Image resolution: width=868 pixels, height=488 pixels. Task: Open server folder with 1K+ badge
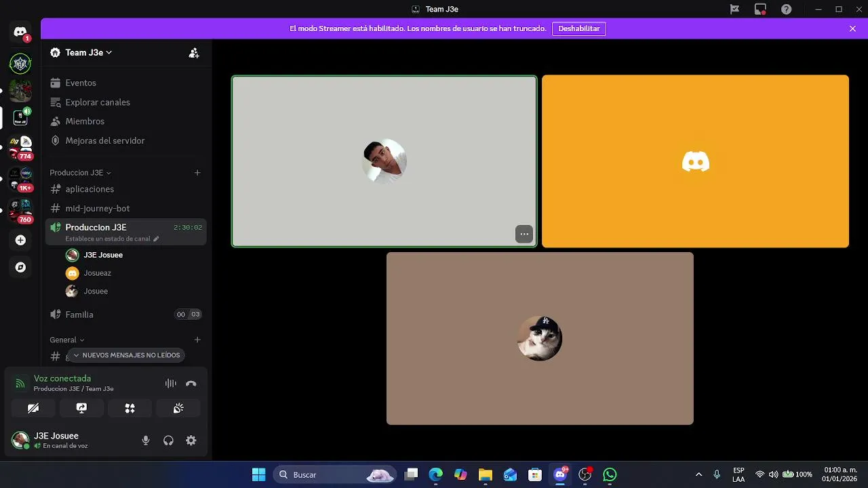pyautogui.click(x=20, y=180)
